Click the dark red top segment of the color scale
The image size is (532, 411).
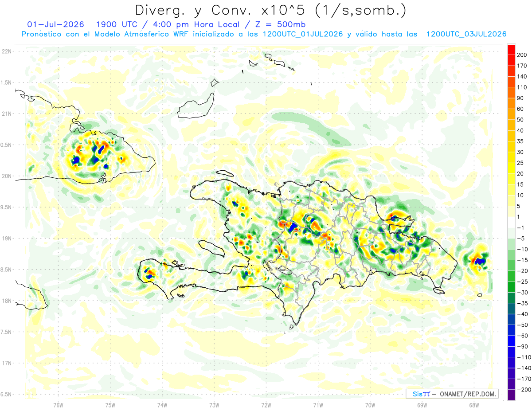511,49
